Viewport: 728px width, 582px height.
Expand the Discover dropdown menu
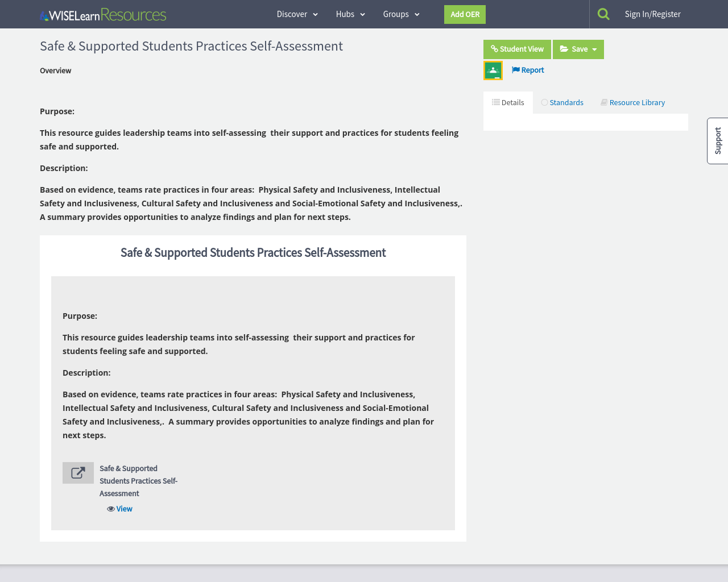click(296, 14)
